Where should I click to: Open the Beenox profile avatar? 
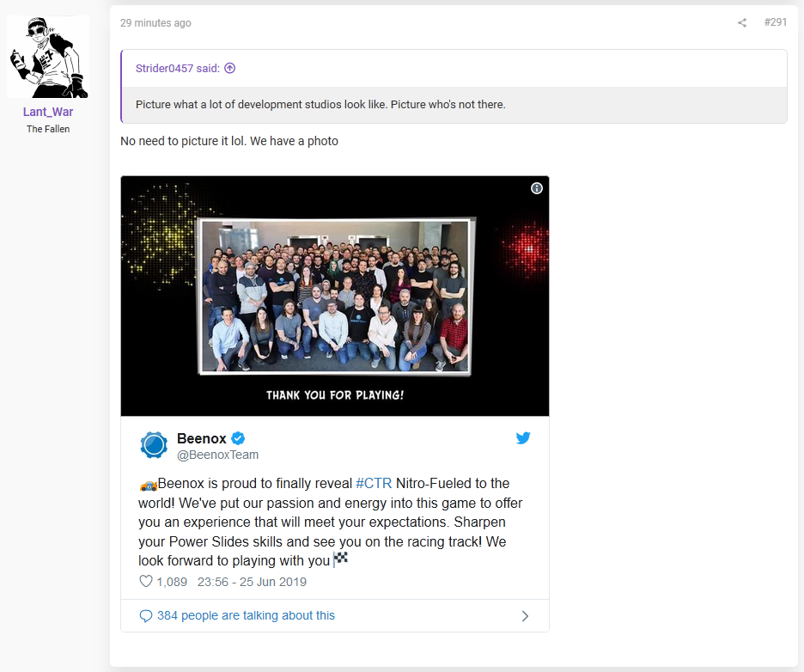pos(154,445)
